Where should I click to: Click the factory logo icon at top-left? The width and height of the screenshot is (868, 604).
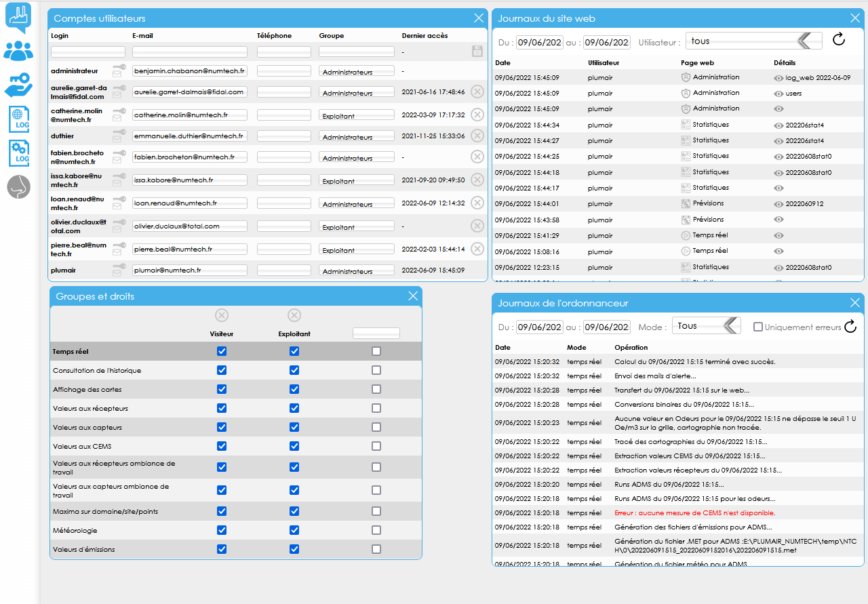18,17
